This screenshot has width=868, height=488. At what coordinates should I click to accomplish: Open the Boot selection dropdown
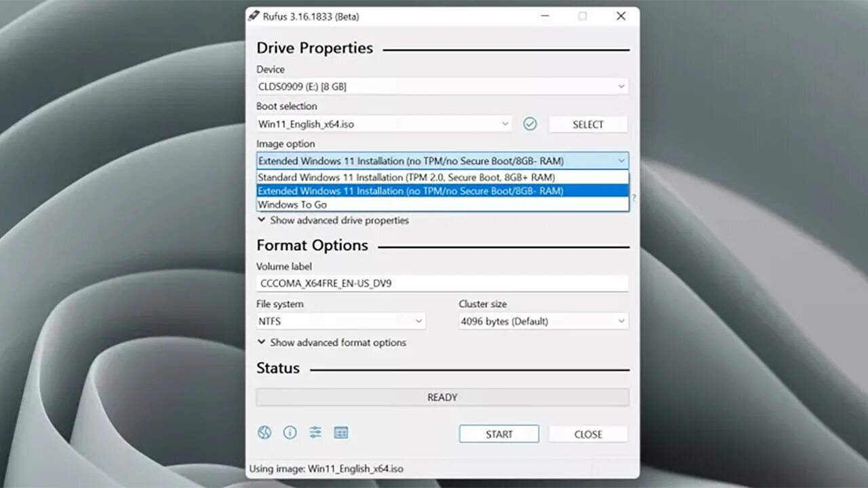click(x=384, y=124)
